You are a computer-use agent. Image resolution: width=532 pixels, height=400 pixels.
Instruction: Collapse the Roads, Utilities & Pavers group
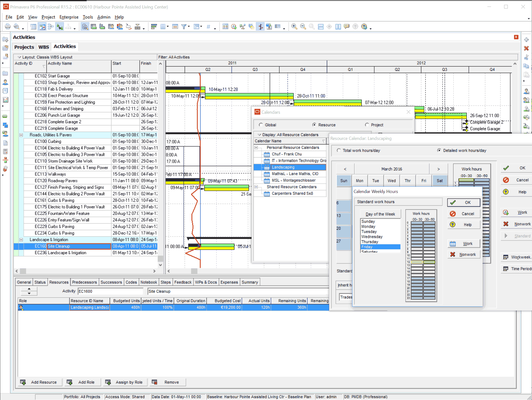coord(21,135)
